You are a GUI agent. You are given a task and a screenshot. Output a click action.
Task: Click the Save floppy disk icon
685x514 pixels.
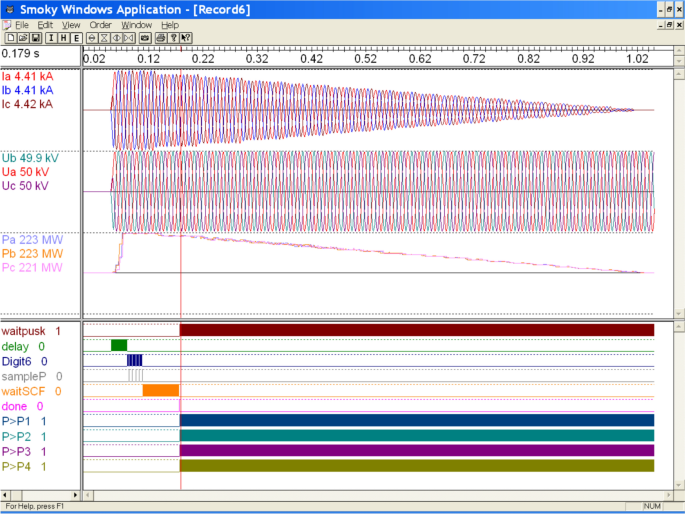36,38
